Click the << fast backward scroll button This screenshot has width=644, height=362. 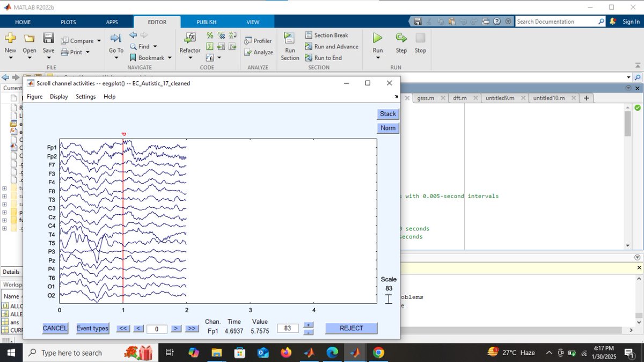[x=123, y=328]
